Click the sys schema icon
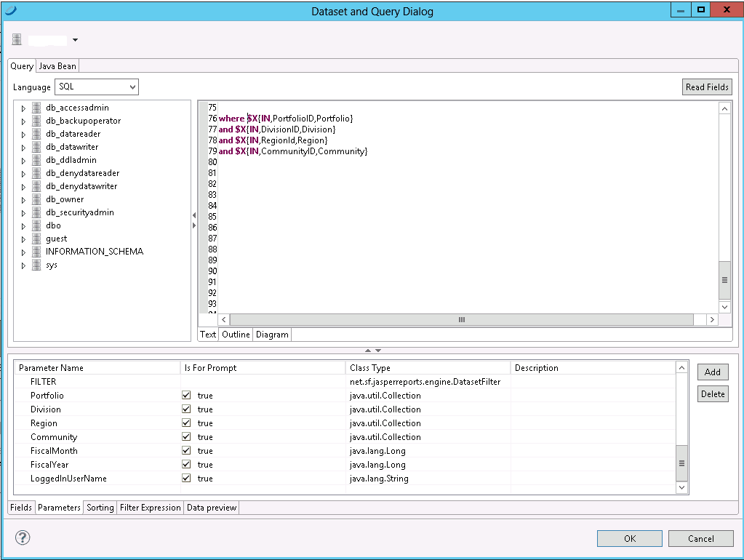Image resolution: width=744 pixels, height=560 pixels. point(36,265)
